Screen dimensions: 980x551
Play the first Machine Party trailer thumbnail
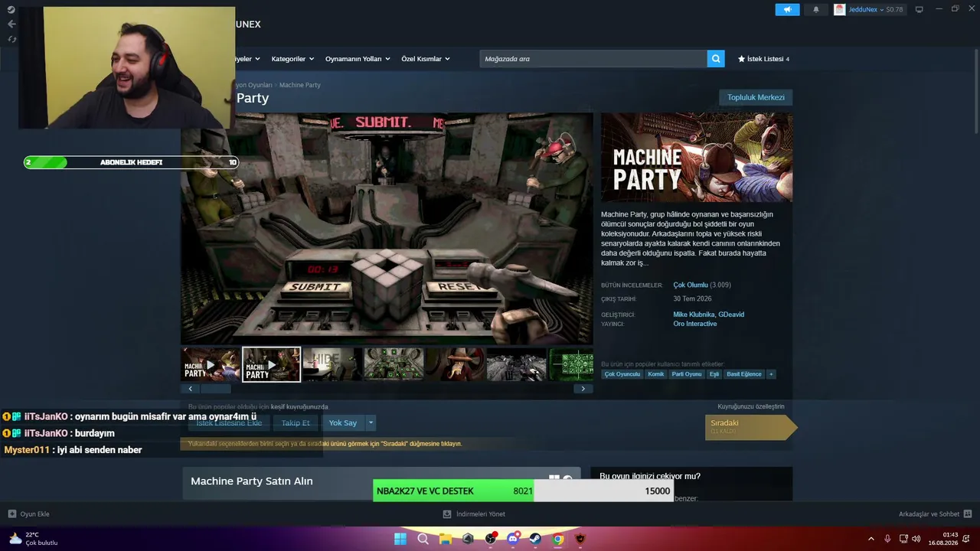(x=211, y=365)
